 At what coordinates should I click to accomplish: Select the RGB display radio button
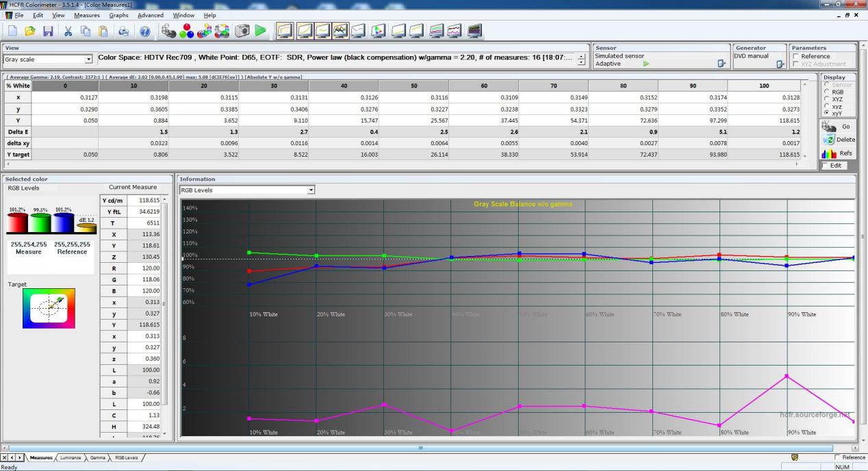pos(827,92)
